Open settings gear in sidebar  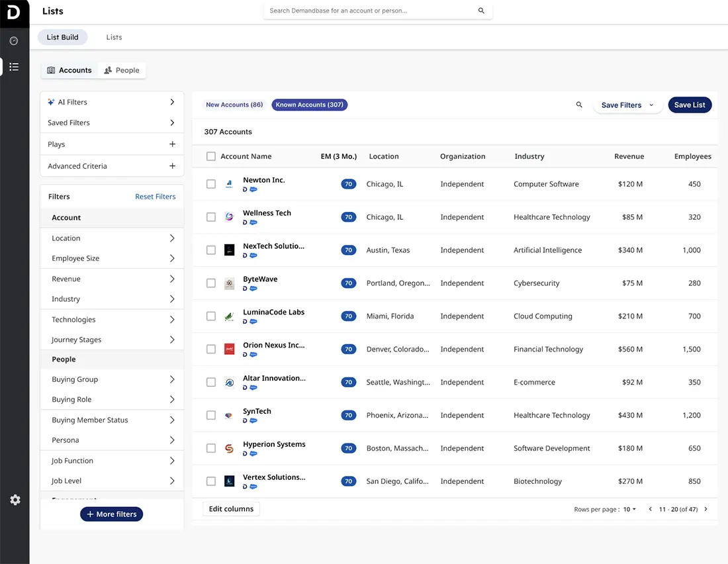point(15,500)
